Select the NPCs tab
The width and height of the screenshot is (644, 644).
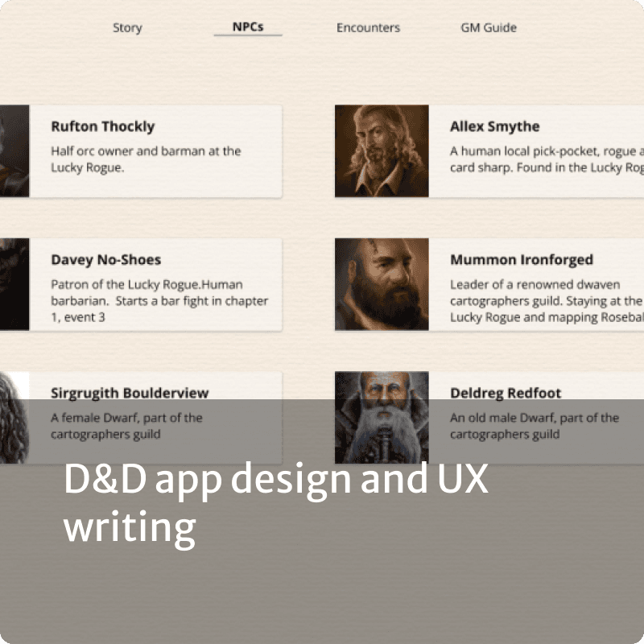pyautogui.click(x=248, y=27)
